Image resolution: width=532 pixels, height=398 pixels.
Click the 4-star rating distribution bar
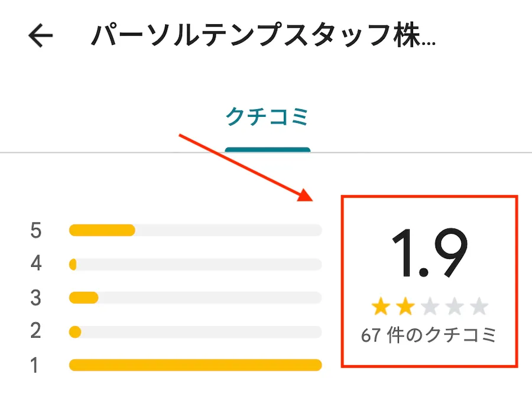[195, 264]
